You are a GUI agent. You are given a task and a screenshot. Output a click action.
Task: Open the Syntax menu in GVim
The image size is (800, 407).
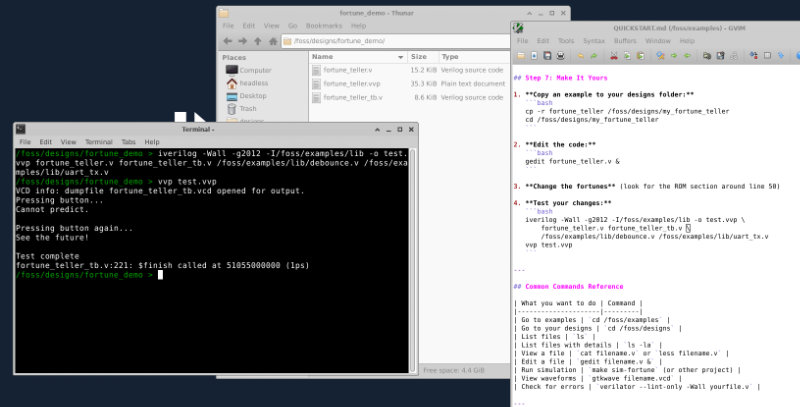(x=594, y=41)
